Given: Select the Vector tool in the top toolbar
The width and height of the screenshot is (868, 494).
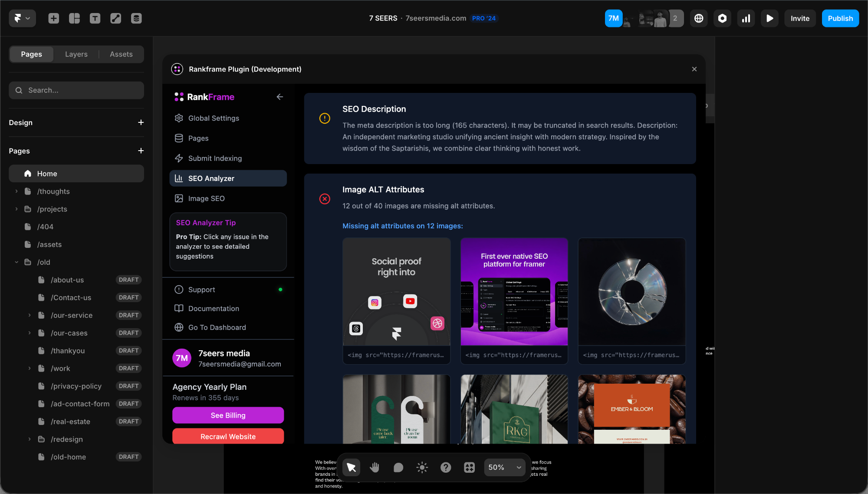Looking at the screenshot, I should click(x=115, y=18).
